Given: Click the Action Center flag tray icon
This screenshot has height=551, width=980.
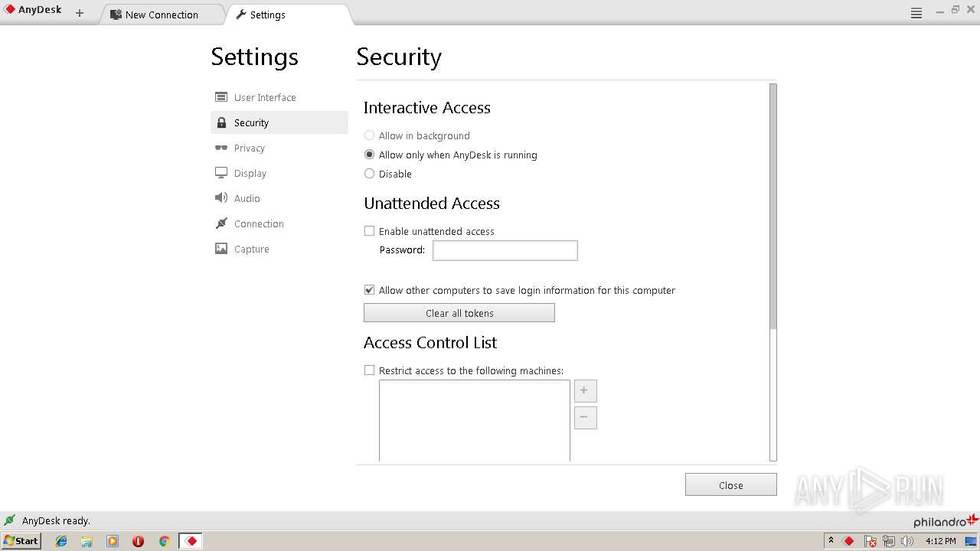Looking at the screenshot, I should coord(871,541).
